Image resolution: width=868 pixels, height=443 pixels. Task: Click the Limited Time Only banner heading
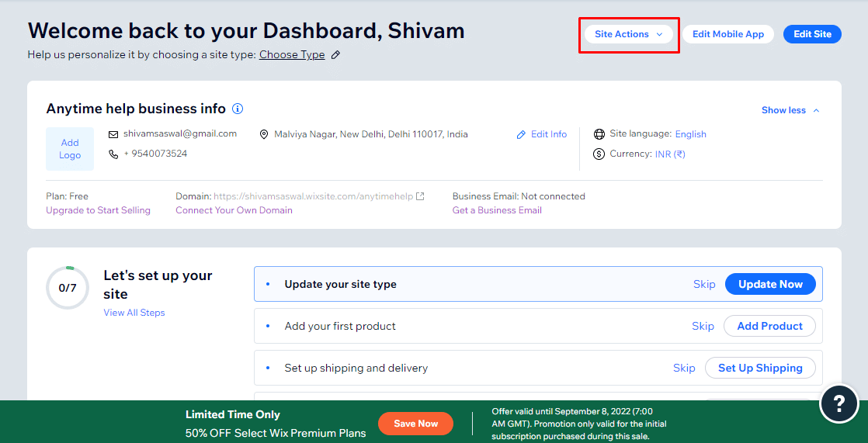(x=232, y=415)
